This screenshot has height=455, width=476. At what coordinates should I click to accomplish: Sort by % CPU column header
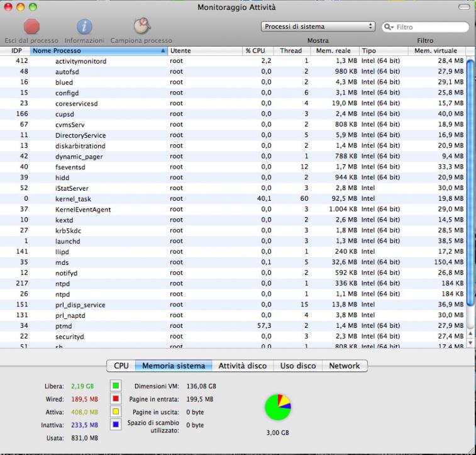click(x=258, y=51)
